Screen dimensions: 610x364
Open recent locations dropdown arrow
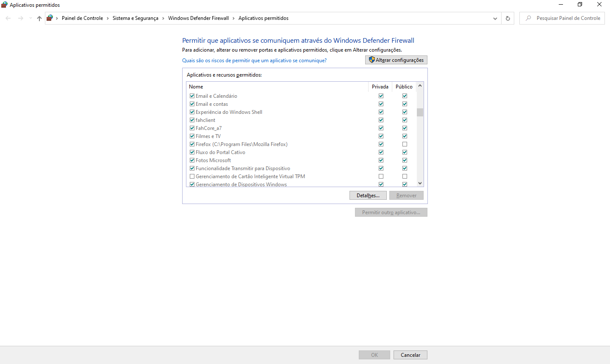(x=30, y=18)
